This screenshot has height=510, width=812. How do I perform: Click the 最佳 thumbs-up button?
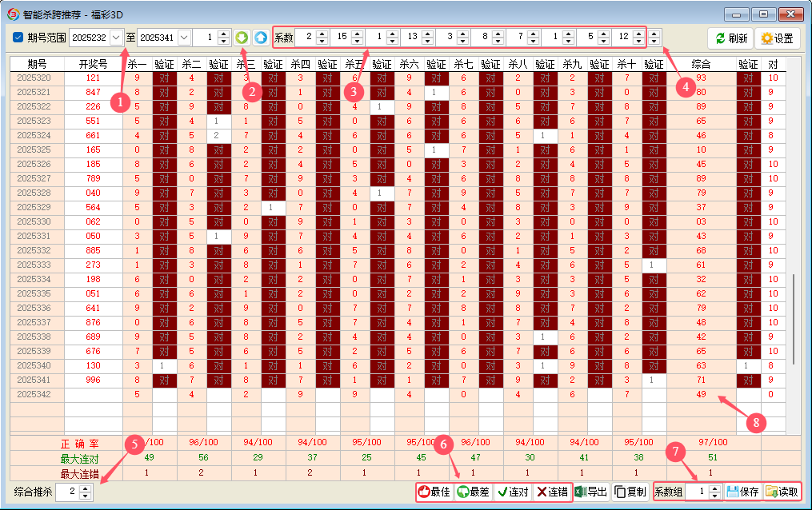point(434,492)
